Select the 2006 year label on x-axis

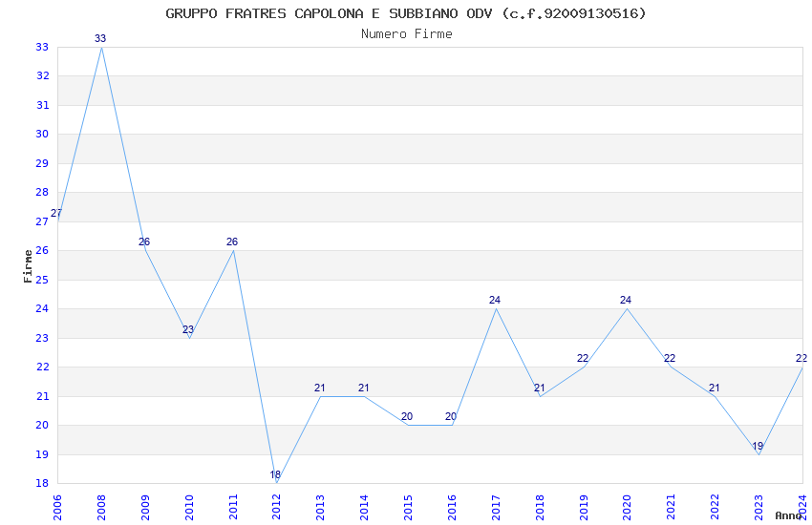click(57, 507)
